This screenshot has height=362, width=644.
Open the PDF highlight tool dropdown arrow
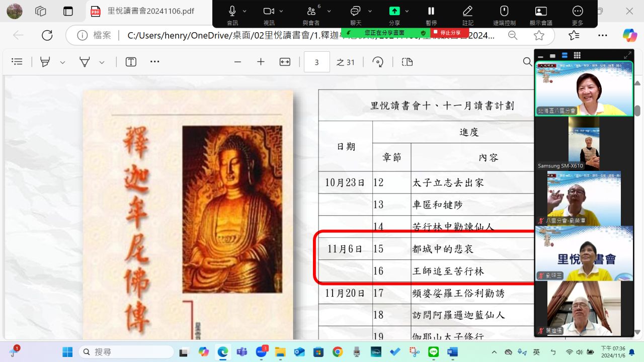(63, 62)
